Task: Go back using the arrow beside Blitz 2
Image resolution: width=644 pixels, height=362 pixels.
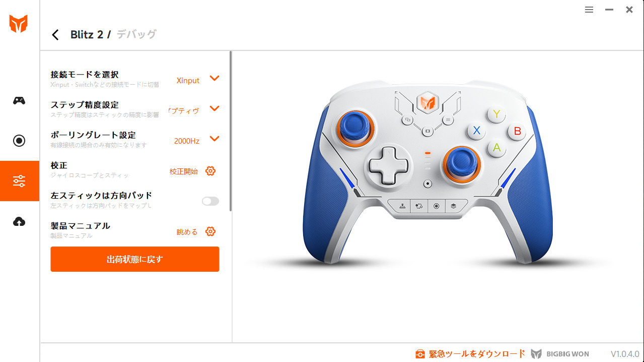Action: [55, 34]
